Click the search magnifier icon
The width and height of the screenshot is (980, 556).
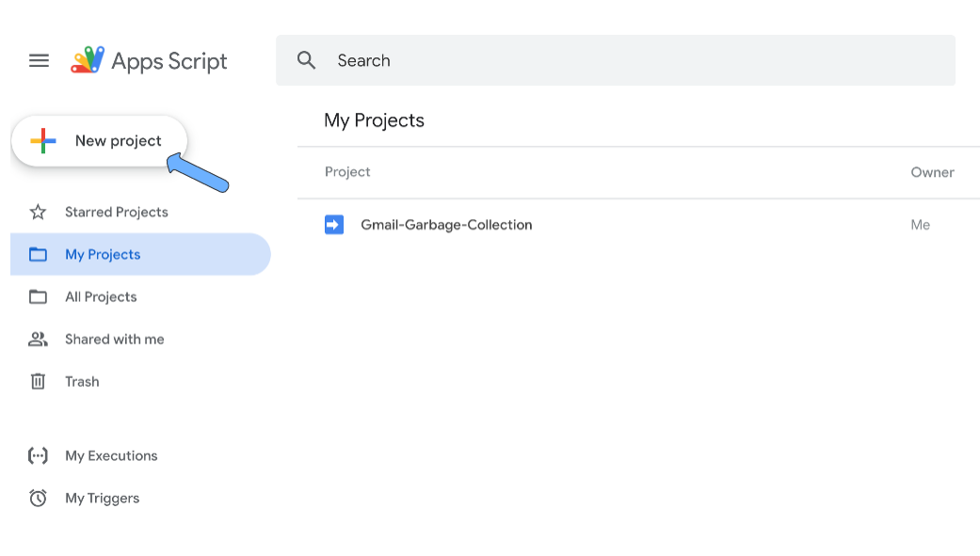[x=306, y=60]
